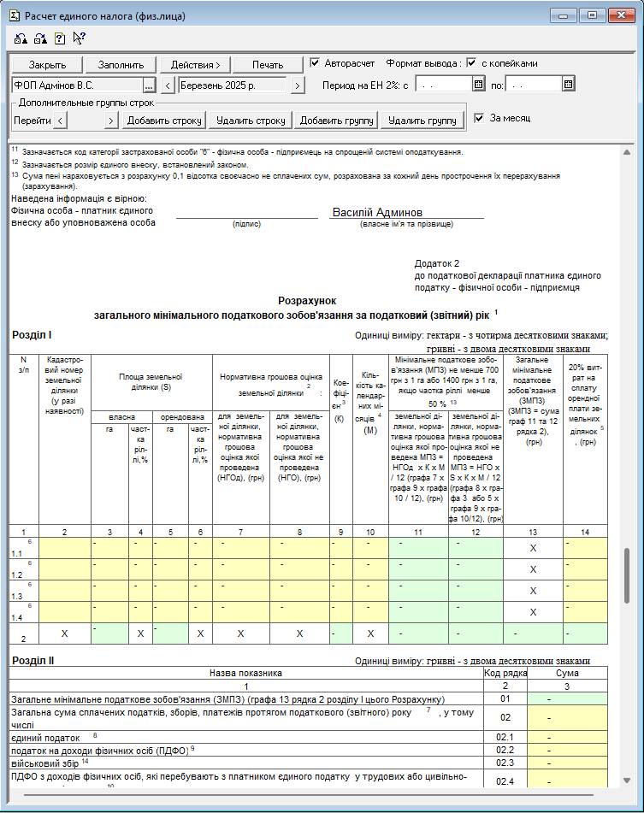
Task: Click the Закрыть button
Action: pos(47,65)
